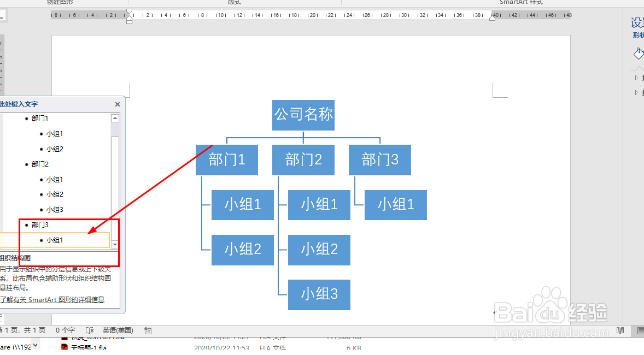This screenshot has width=644, height=355.
Task: Click the right indent marker on ruler
Action: 492,17
